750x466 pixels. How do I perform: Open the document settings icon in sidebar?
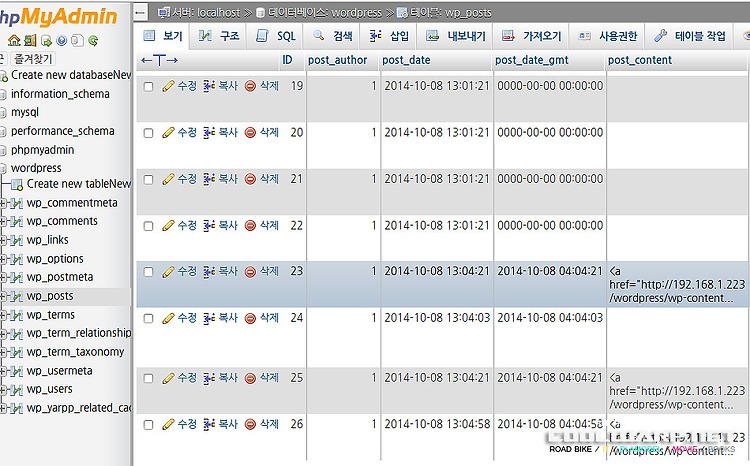tap(77, 41)
